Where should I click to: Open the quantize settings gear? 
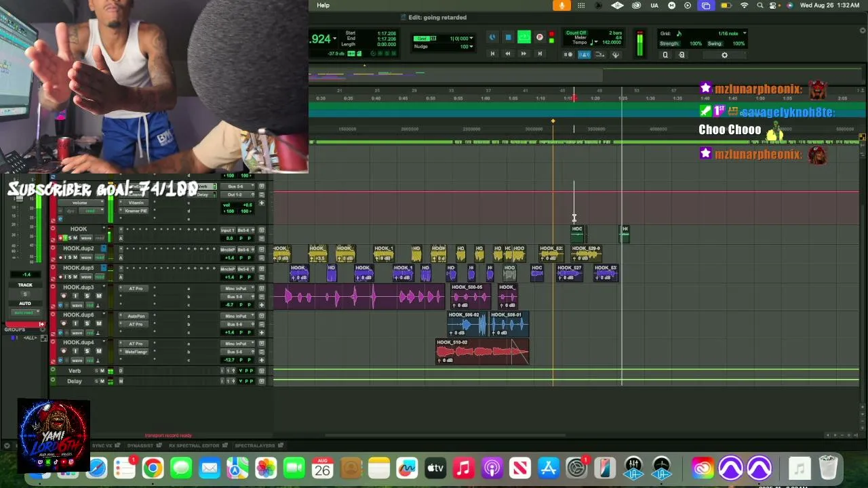[x=724, y=55]
